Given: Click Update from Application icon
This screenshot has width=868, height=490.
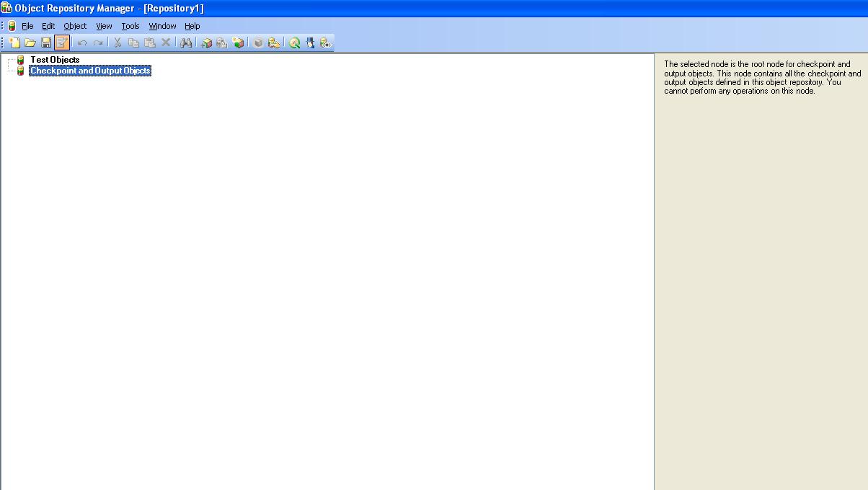Looking at the screenshot, I should [222, 43].
